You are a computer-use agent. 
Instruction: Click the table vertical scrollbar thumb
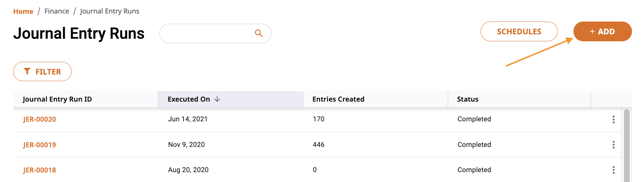627,145
